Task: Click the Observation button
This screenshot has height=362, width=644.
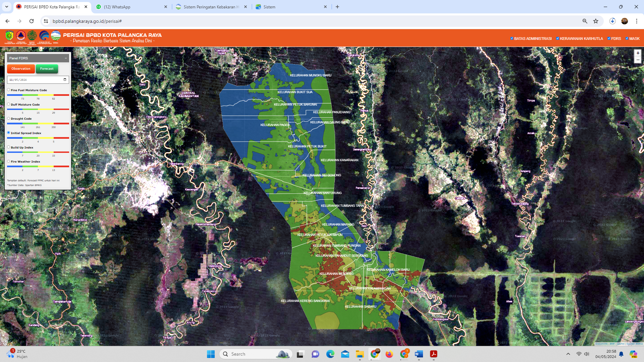Action: [x=21, y=69]
